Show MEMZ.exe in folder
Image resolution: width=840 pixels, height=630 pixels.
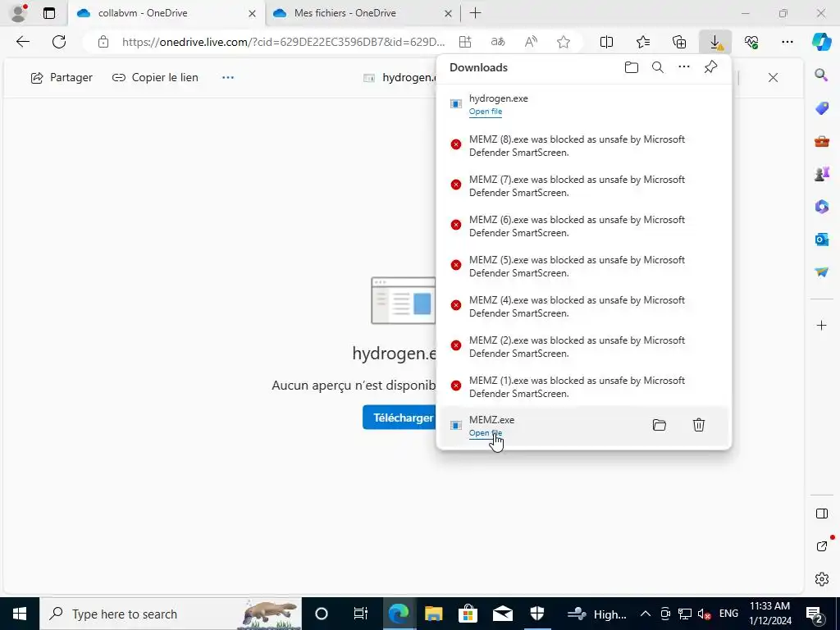coord(659,426)
